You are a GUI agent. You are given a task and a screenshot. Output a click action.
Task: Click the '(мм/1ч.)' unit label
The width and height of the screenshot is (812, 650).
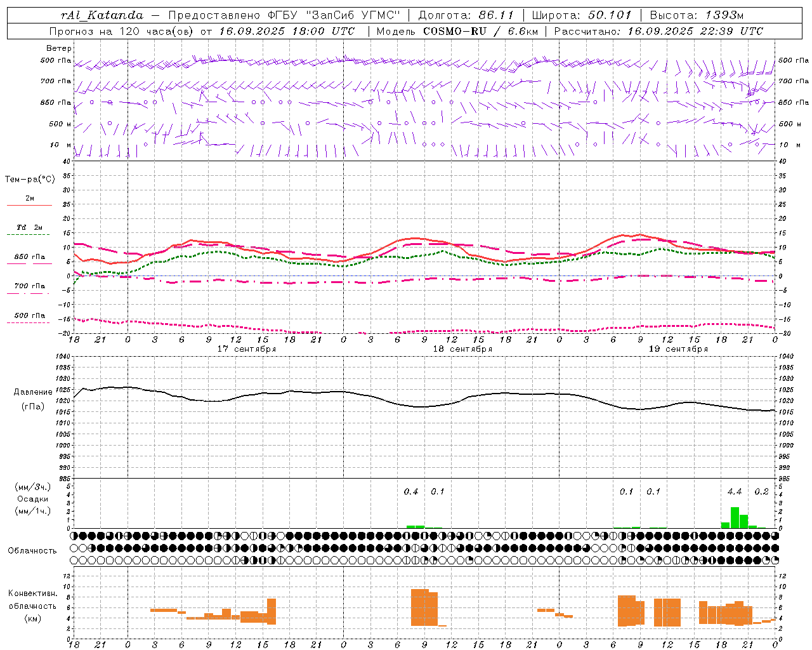pyautogui.click(x=32, y=511)
